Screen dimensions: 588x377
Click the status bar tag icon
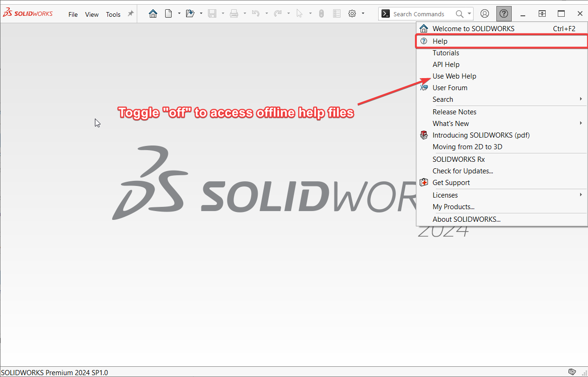click(x=572, y=372)
